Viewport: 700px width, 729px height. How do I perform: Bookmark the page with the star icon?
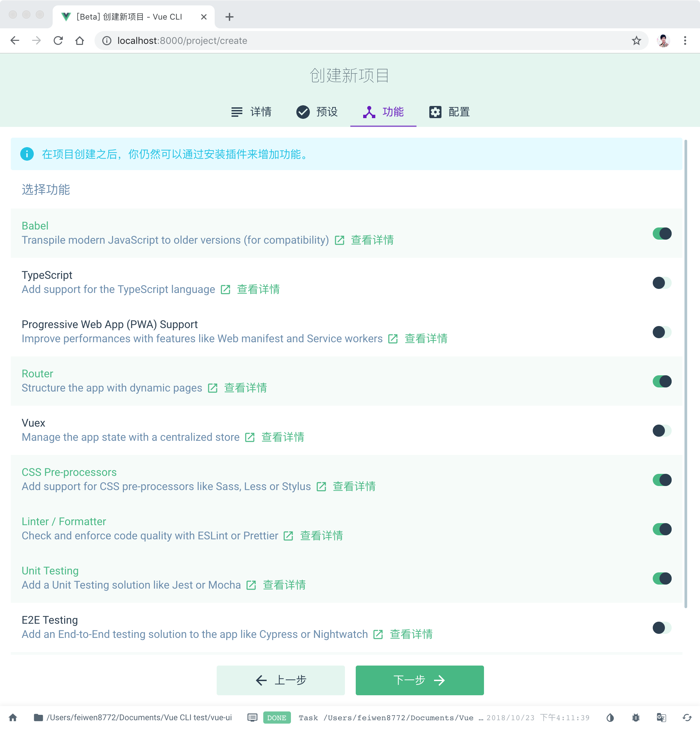637,40
